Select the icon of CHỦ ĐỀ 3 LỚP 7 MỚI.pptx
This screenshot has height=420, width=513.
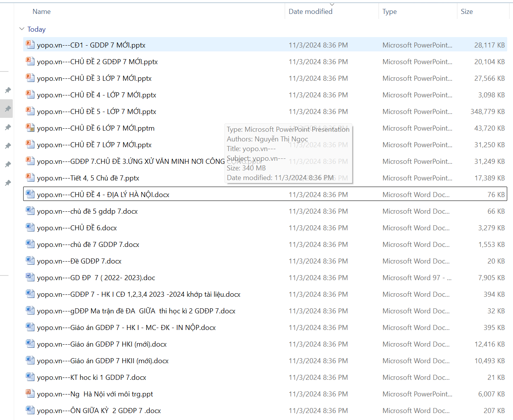click(30, 78)
